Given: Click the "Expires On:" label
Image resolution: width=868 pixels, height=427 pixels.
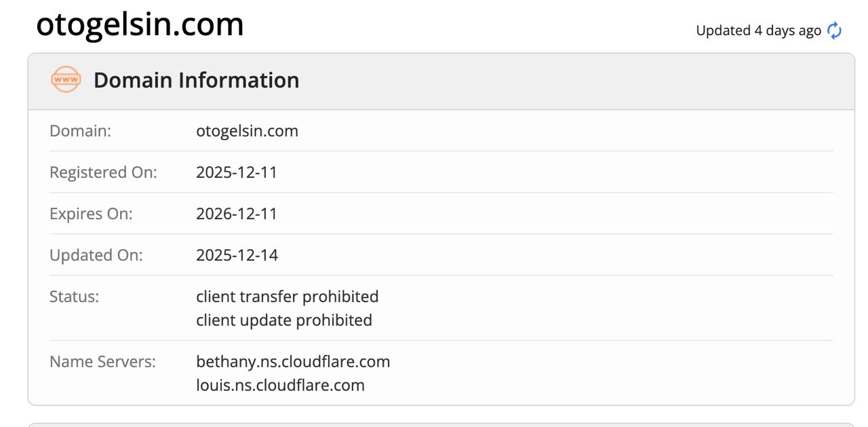Looking at the screenshot, I should [91, 214].
